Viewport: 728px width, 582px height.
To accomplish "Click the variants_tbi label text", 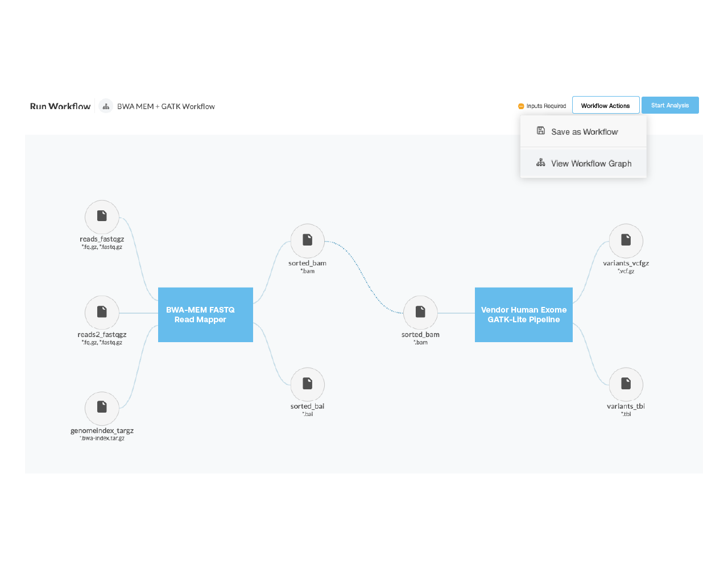I will coord(626,406).
